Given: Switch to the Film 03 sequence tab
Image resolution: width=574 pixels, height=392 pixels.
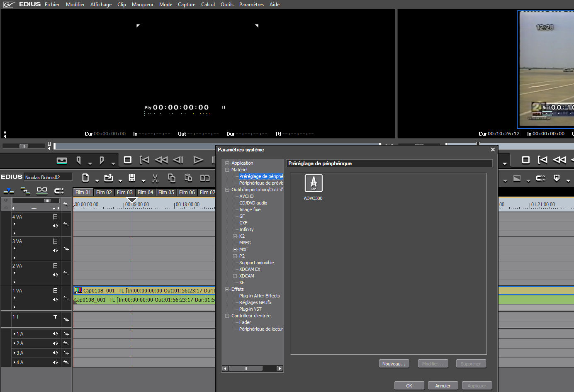Looking at the screenshot, I should click(124, 192).
